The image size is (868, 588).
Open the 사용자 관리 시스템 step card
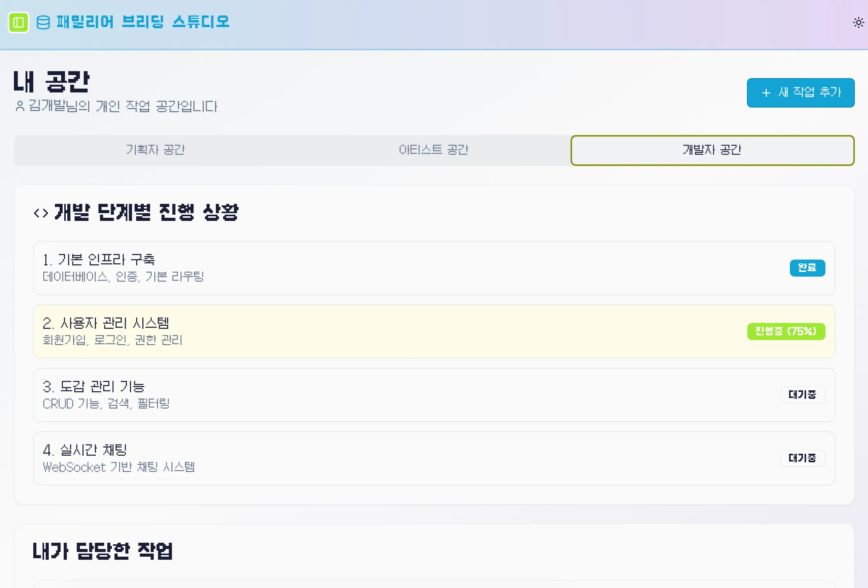click(434, 332)
